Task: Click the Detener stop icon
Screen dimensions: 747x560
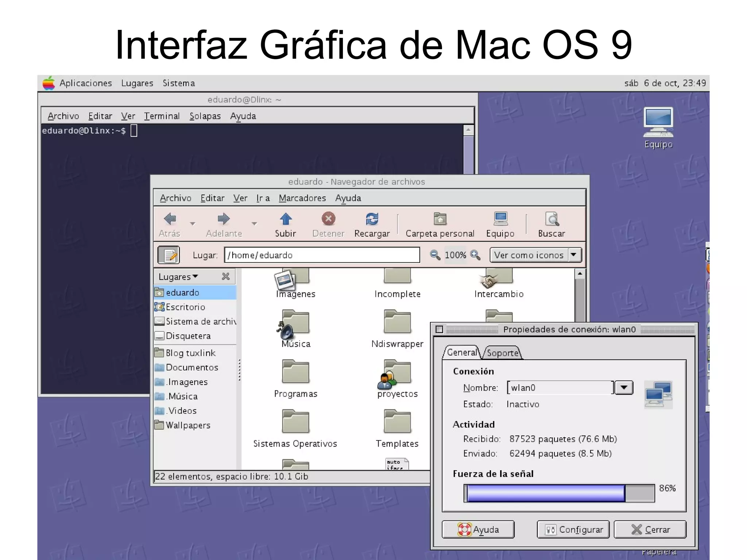Action: [x=328, y=219]
